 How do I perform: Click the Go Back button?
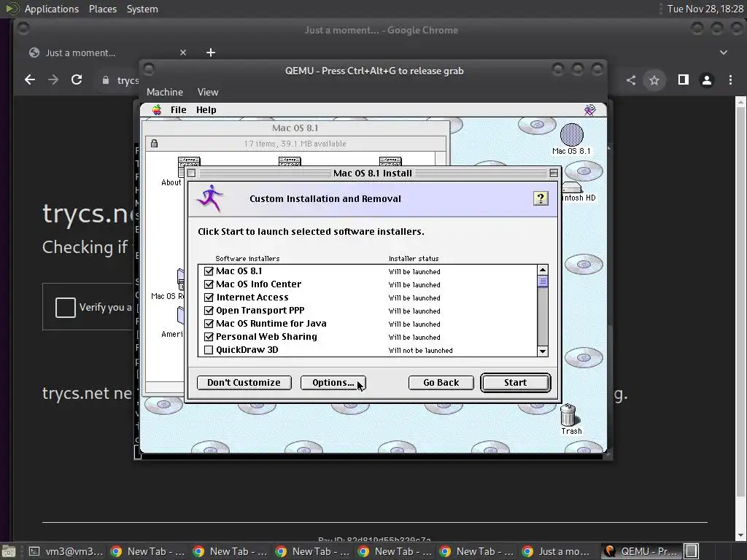pos(441,383)
